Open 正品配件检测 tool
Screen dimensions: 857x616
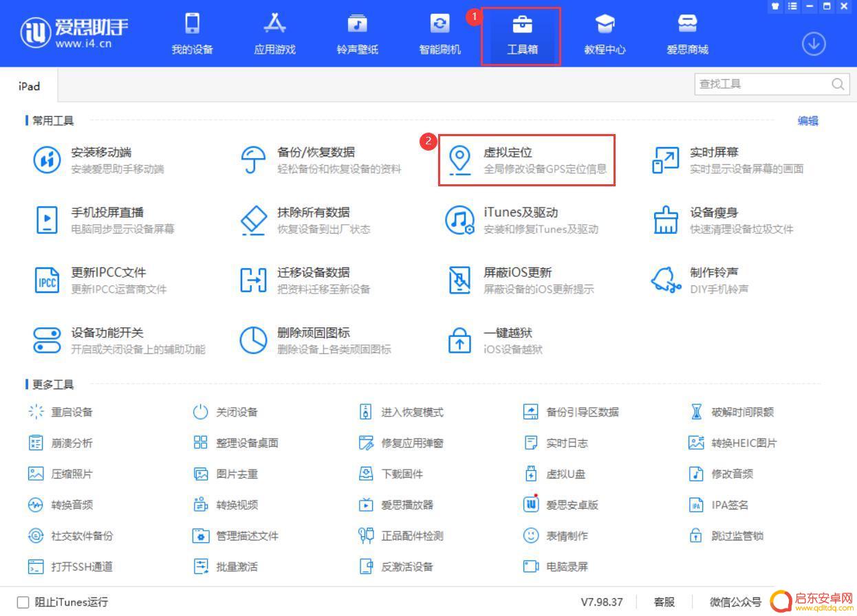(x=401, y=536)
